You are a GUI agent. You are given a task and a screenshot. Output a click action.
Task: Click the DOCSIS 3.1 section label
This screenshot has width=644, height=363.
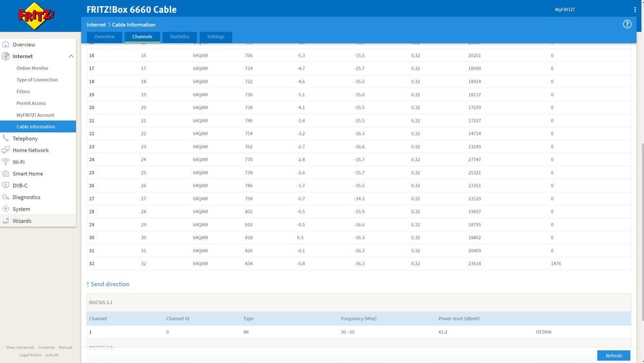point(101,302)
